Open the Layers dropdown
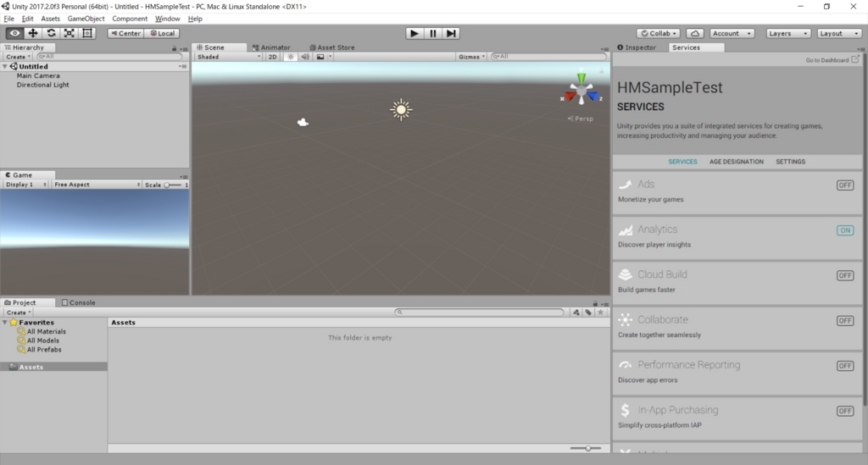This screenshot has height=465, width=868. coord(788,33)
